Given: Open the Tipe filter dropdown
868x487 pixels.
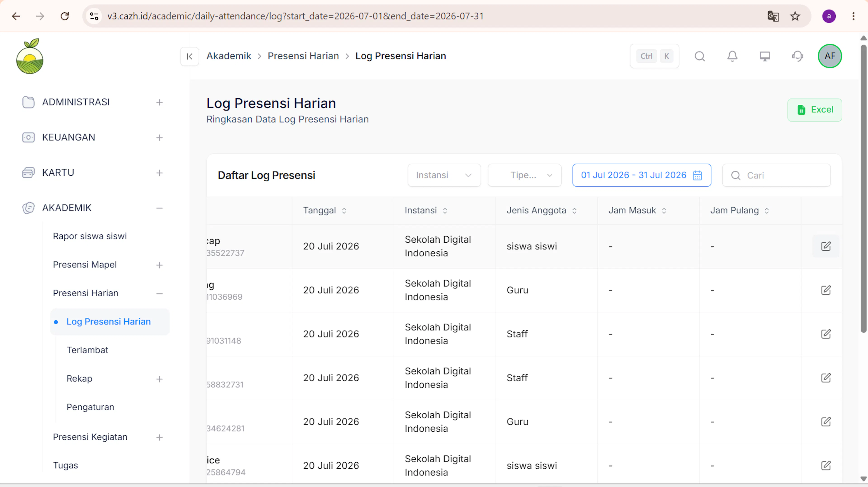Looking at the screenshot, I should click(524, 175).
